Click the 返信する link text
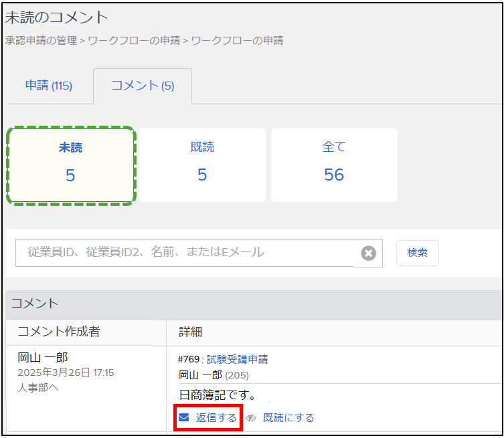The height and width of the screenshot is (438, 504). pyautogui.click(x=216, y=418)
